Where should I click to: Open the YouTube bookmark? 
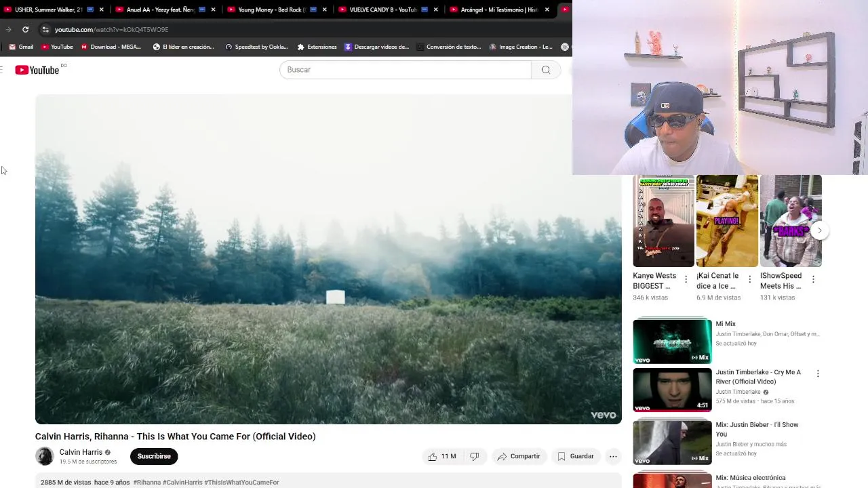pyautogui.click(x=57, y=47)
